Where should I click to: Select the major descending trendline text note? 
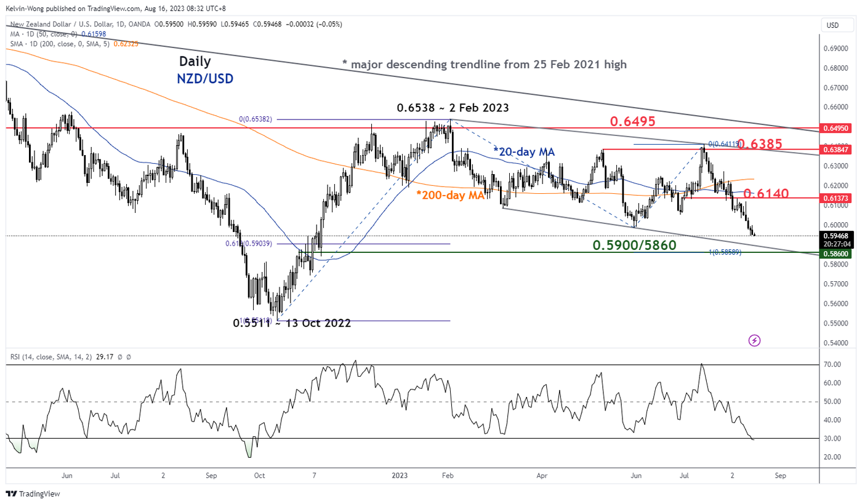484,64
